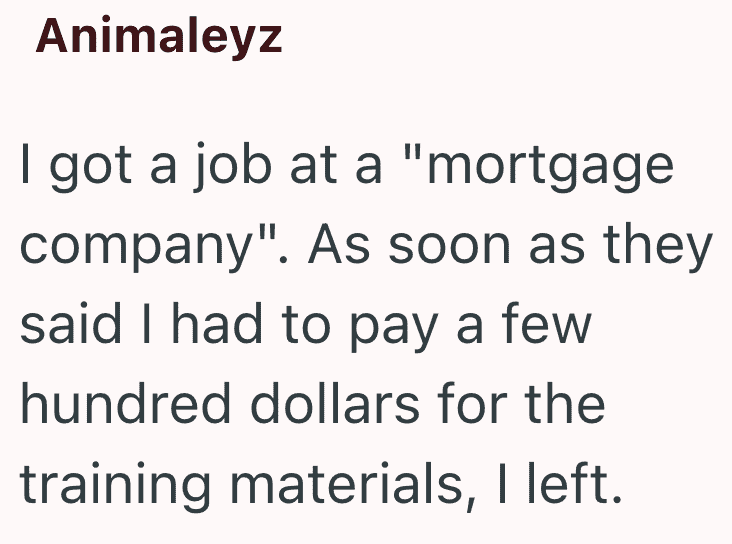The width and height of the screenshot is (732, 544).
Task: Click the word "dollars" in the comment
Action: pyautogui.click(x=337, y=403)
